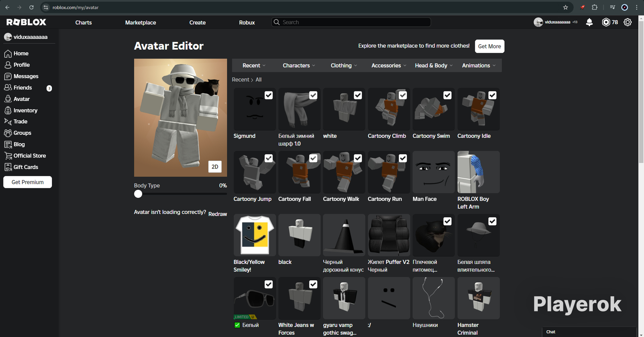Open the Messages sidebar icon
This screenshot has height=337, width=644.
pyautogui.click(x=8, y=76)
